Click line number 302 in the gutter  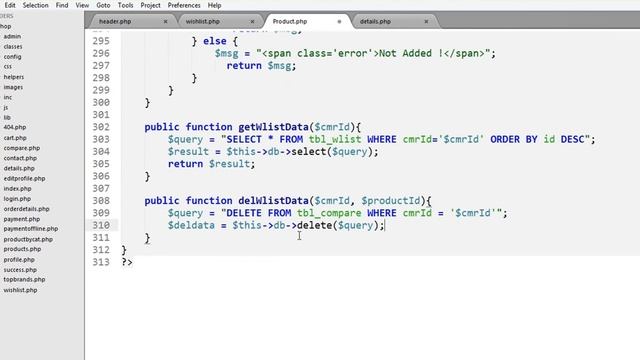[x=101, y=127]
